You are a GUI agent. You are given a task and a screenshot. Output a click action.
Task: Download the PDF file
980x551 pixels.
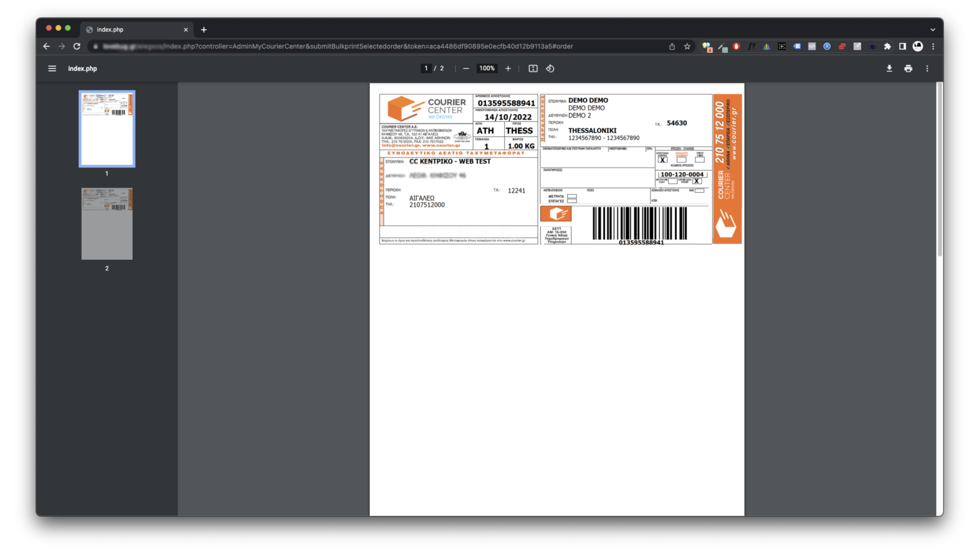click(x=889, y=68)
